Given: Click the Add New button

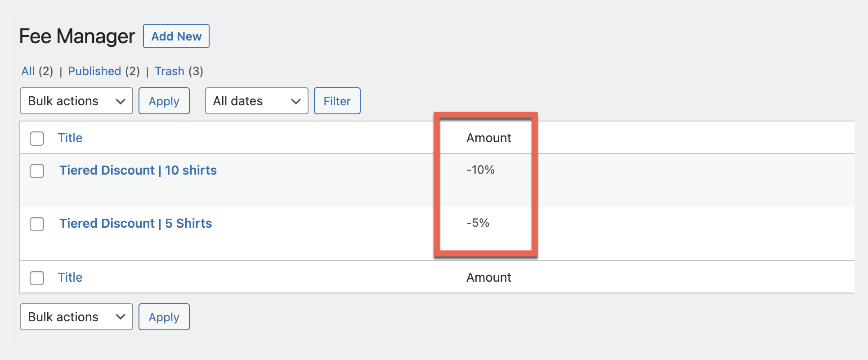Looking at the screenshot, I should tap(176, 36).
